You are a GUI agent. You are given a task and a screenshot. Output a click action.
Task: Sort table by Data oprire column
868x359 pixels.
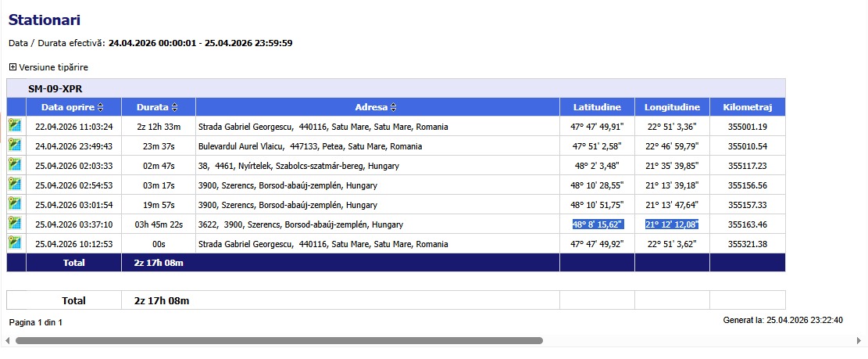tap(100, 107)
